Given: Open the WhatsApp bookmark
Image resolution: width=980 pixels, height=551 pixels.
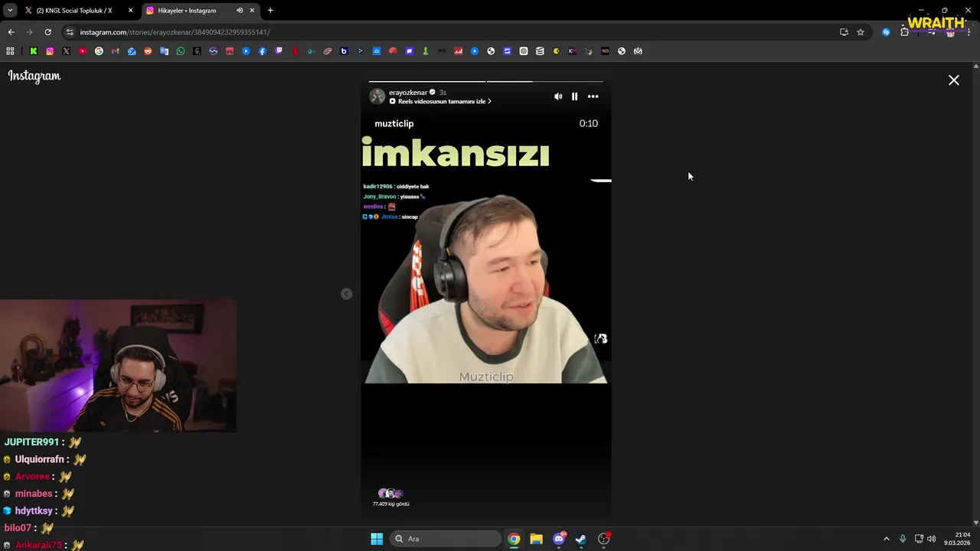Looking at the screenshot, I should click(181, 51).
